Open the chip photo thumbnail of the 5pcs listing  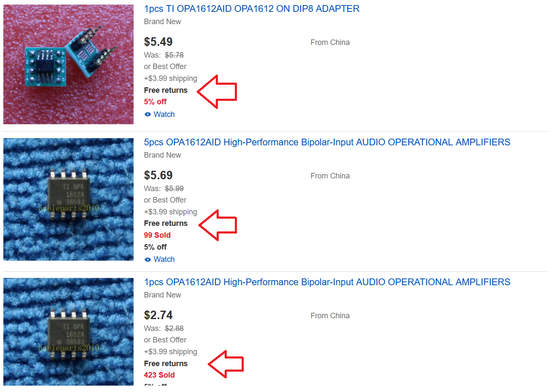68,199
